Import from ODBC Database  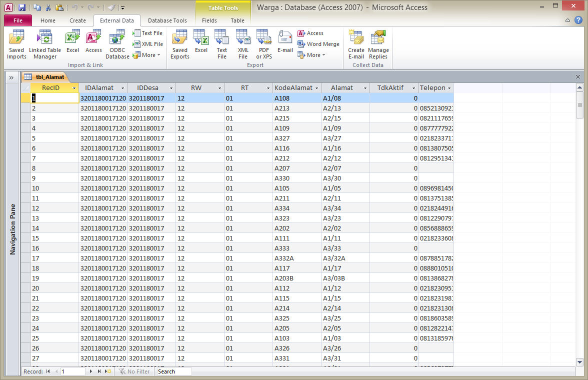(117, 44)
